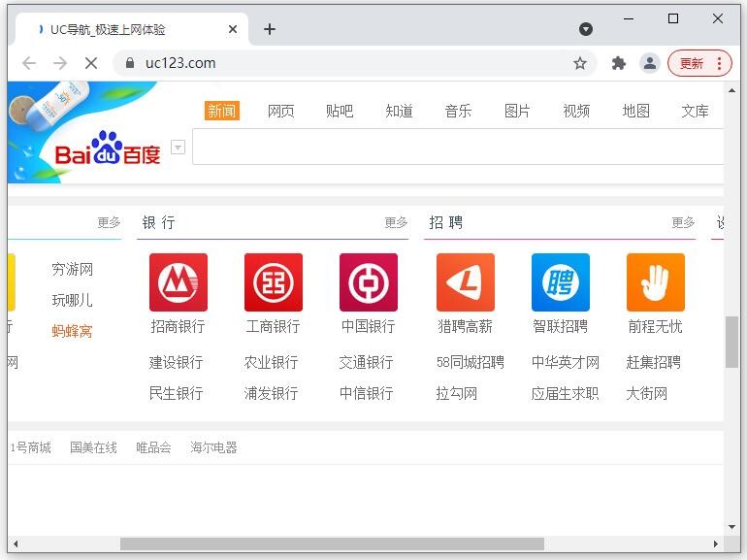Screen dimensions: 747x560
Task: Select the 新闻 search tab
Action: (x=222, y=111)
